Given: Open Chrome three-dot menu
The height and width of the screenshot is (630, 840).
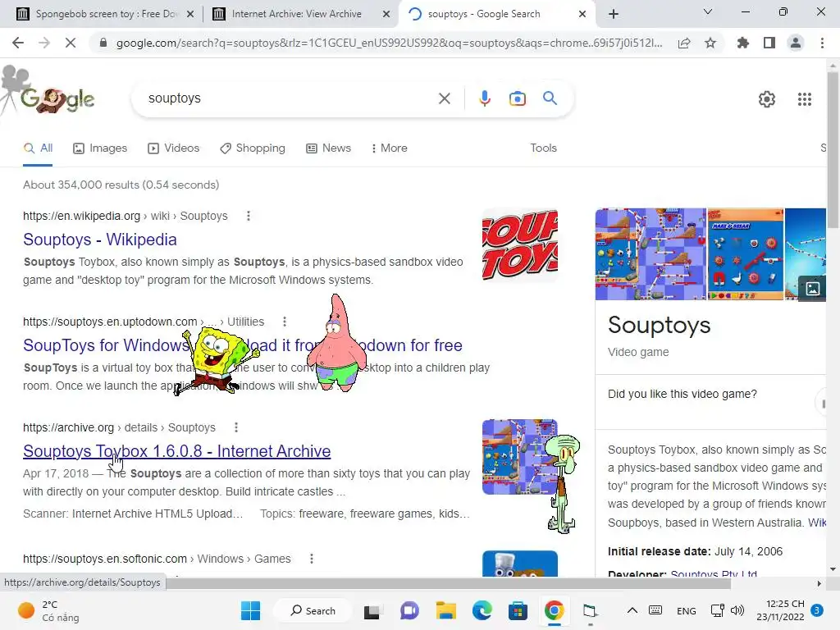Looking at the screenshot, I should coord(822,43).
